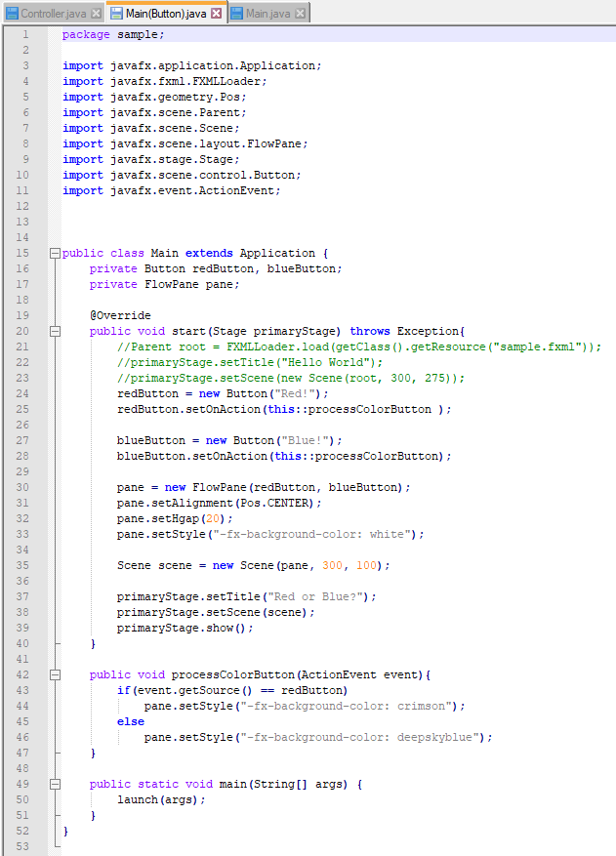Click the setStyle deepskyblue background line

click(x=318, y=738)
